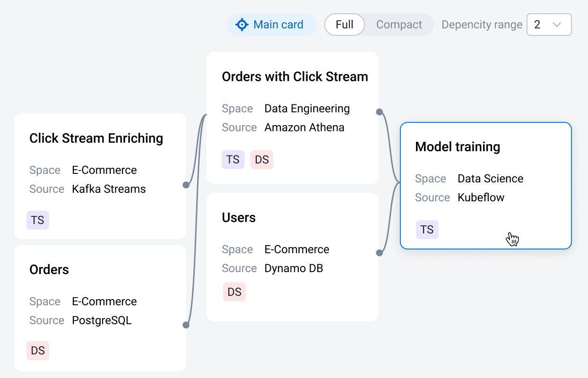Click the DS tag on Orders card

coord(38,351)
